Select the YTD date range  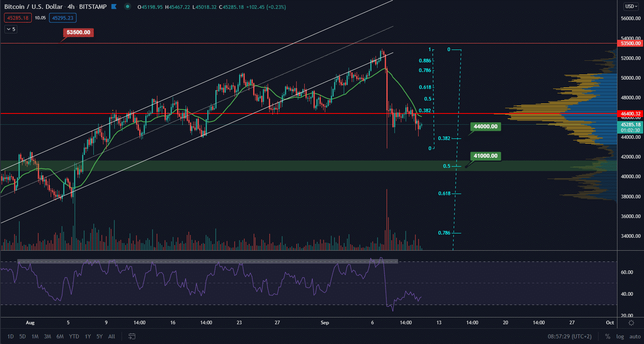pos(74,336)
